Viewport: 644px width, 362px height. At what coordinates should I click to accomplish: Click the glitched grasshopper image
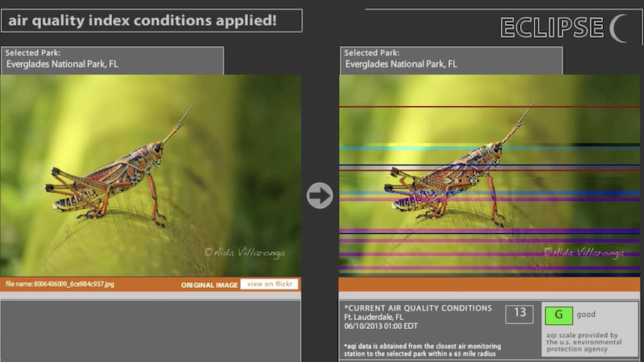pos(489,175)
